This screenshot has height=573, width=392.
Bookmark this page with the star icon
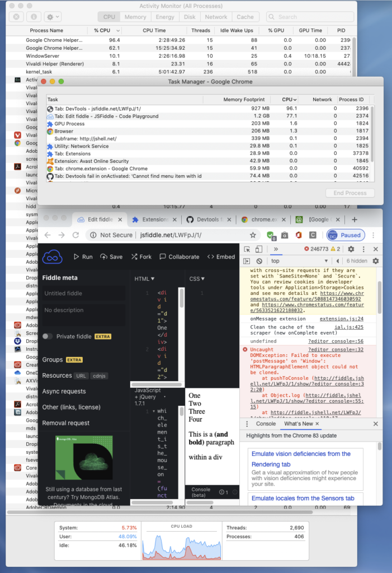pos(253,236)
